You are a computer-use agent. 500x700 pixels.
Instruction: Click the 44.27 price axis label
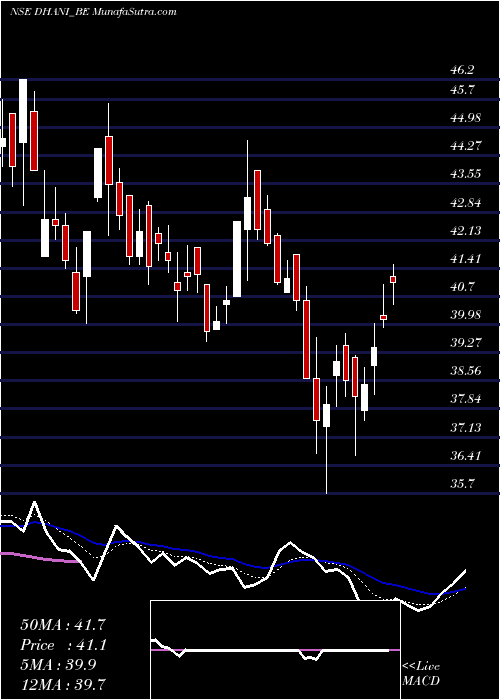tap(465, 146)
